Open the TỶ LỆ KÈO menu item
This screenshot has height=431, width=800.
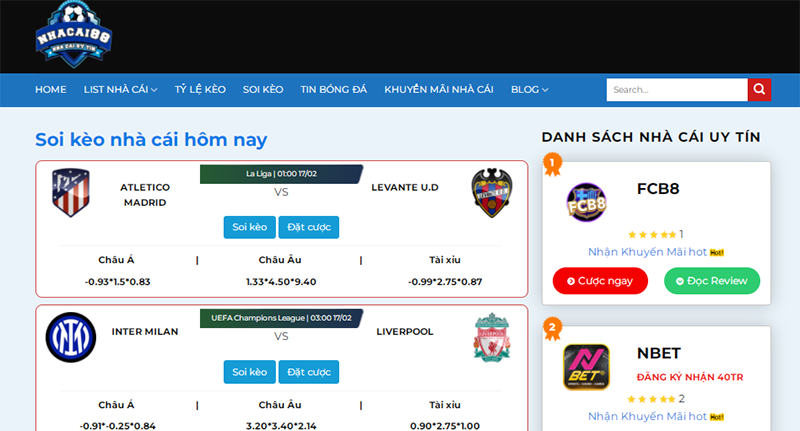tap(200, 90)
